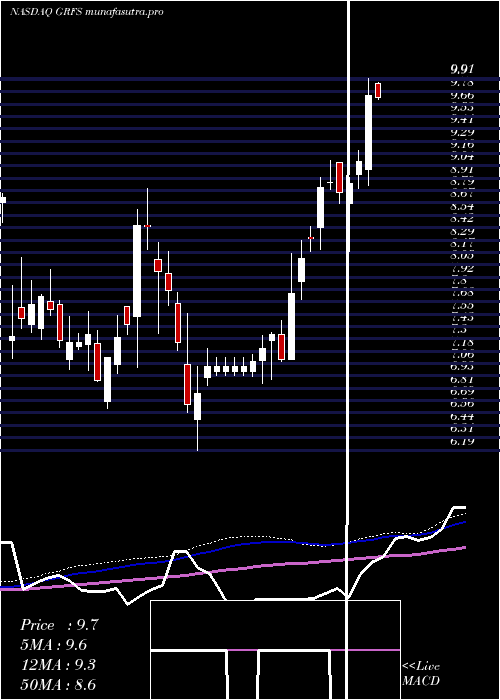
Task: Click the '12MA : 9.3' value
Action: click(58, 665)
